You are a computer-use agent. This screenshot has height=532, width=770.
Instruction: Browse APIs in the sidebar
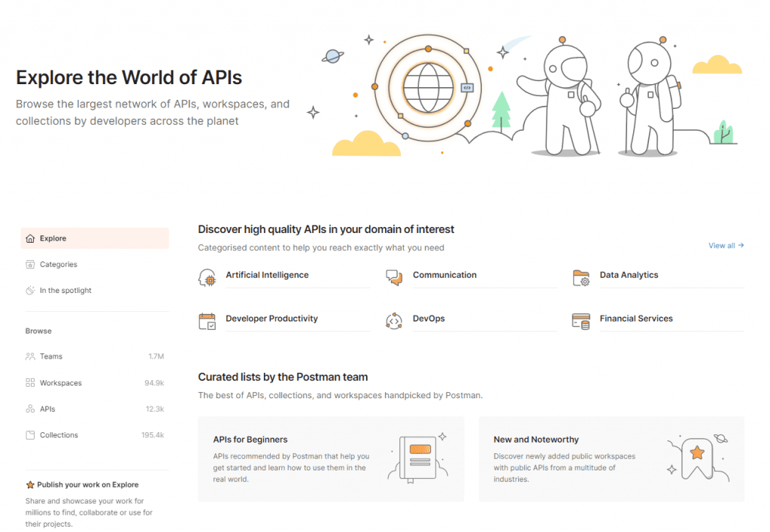95,409
